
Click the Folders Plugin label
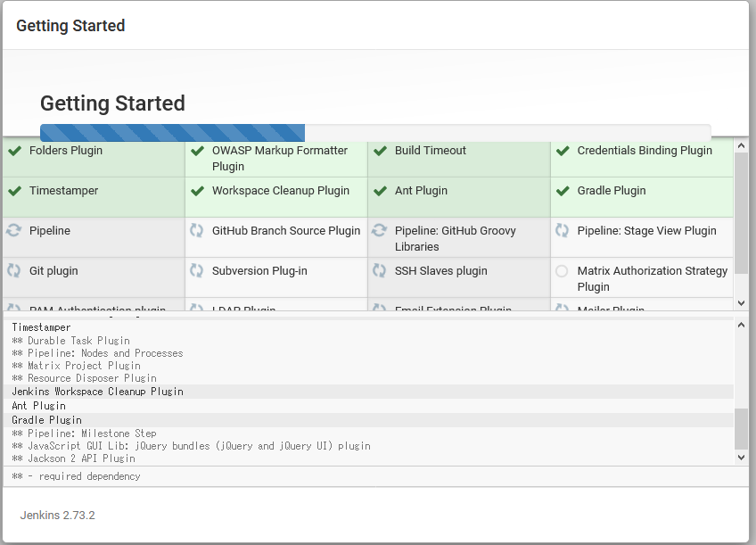pyautogui.click(x=66, y=151)
